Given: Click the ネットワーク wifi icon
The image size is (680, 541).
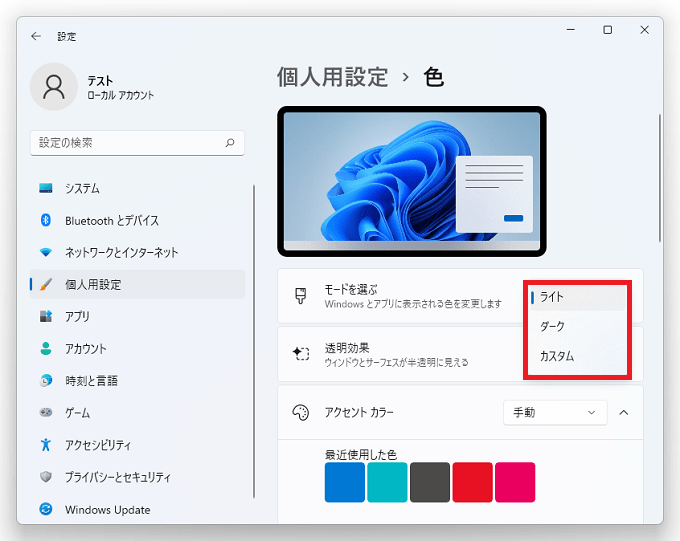Looking at the screenshot, I should tap(46, 252).
